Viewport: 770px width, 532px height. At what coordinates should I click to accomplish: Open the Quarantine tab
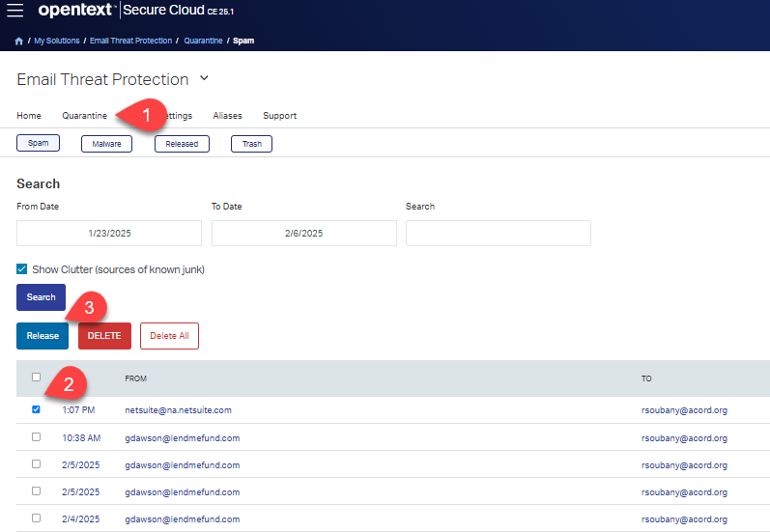click(x=84, y=116)
